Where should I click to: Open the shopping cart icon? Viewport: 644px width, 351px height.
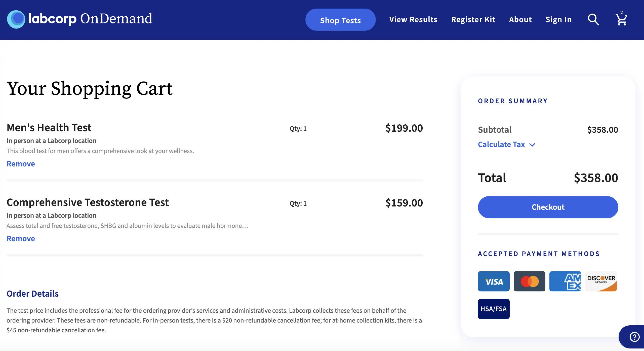pyautogui.click(x=621, y=19)
